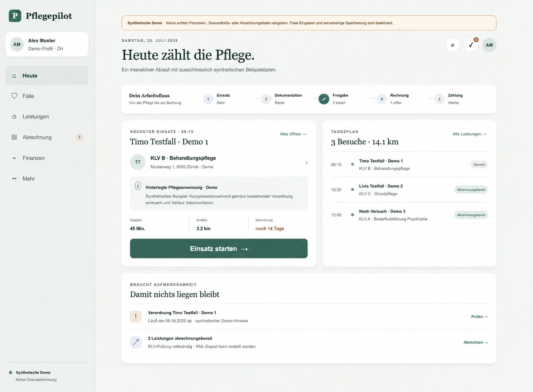Expand KLV B Behandlungspflege chevron
533x392 pixels.
306,162
